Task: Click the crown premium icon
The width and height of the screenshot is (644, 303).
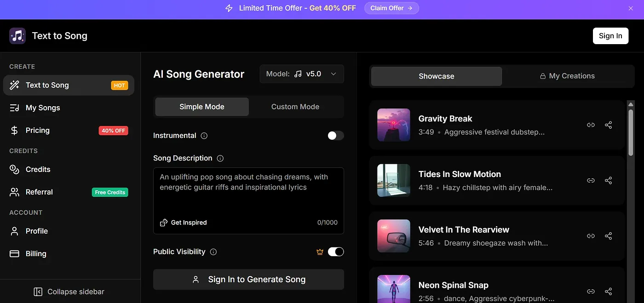Action: 320,252
